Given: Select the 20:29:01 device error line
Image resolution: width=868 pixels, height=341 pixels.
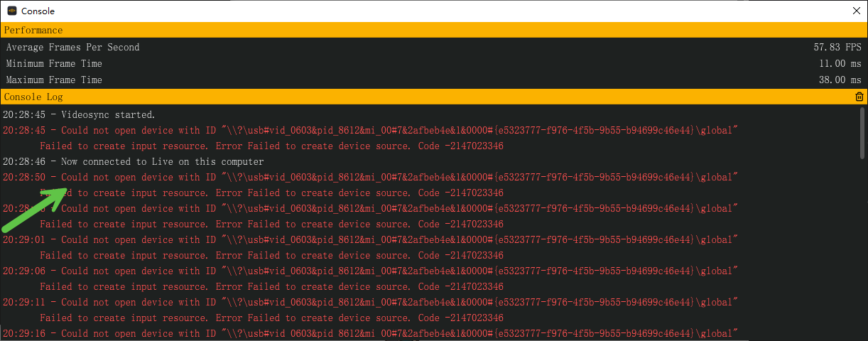Looking at the screenshot, I should [x=369, y=239].
